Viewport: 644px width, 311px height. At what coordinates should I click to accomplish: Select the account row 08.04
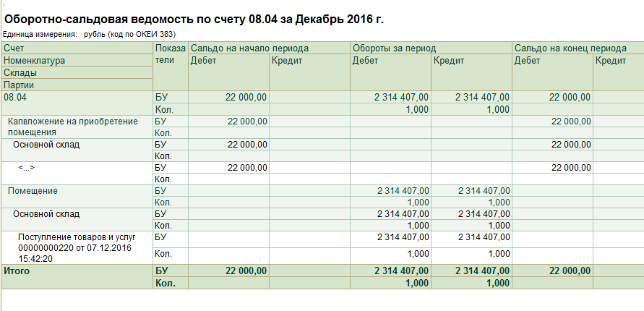tap(16, 96)
